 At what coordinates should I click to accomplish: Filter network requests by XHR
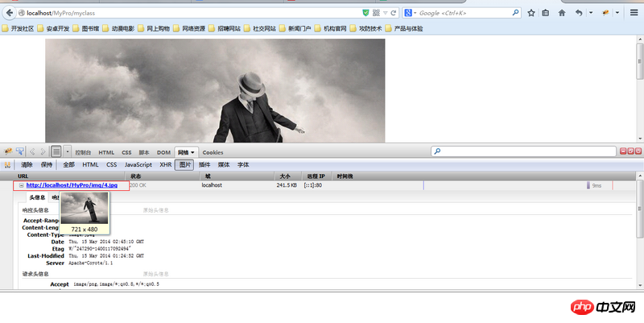pos(166,165)
